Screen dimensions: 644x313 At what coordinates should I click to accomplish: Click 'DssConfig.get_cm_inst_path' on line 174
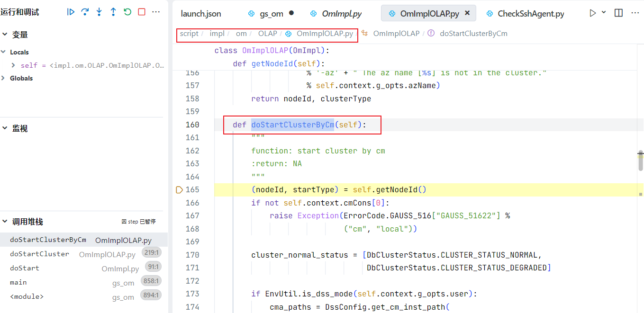point(385,307)
